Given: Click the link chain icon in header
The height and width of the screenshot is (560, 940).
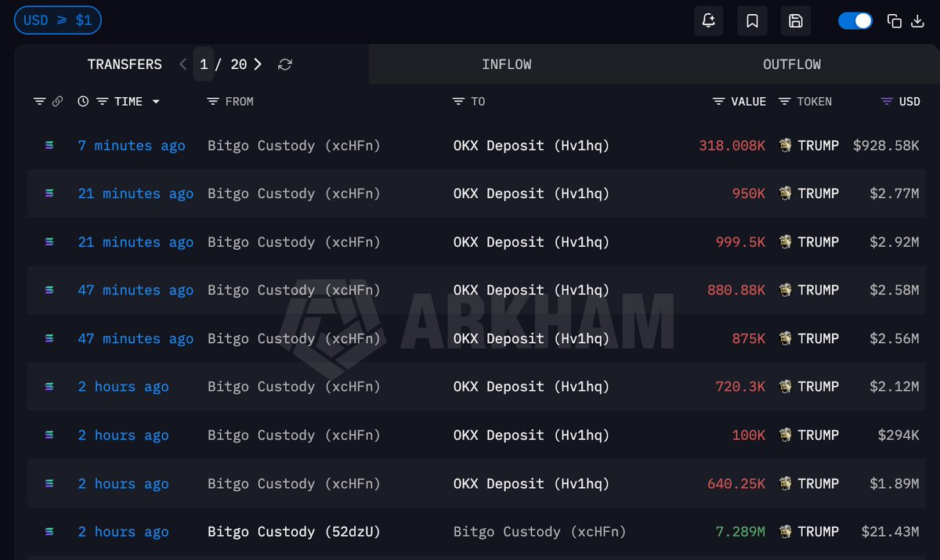Looking at the screenshot, I should [x=57, y=102].
